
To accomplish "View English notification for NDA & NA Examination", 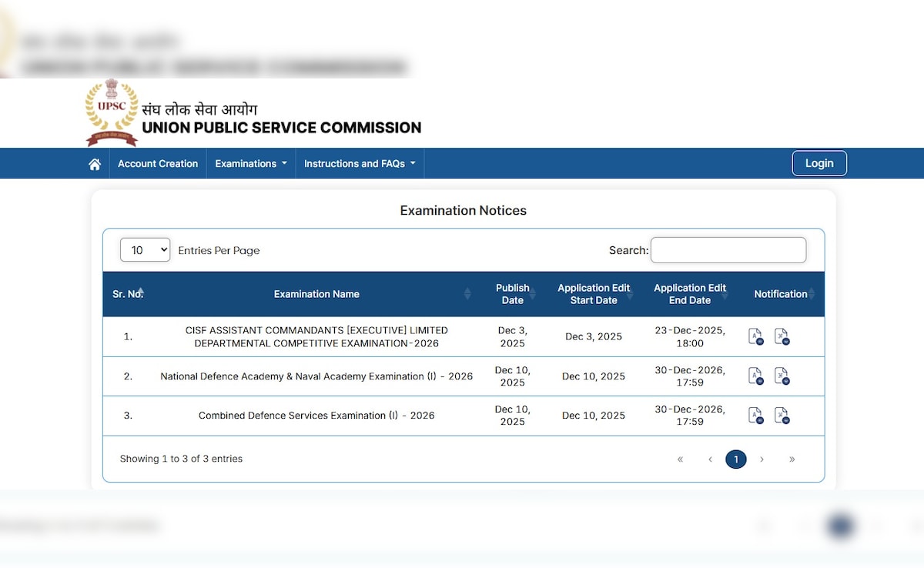I will point(755,376).
